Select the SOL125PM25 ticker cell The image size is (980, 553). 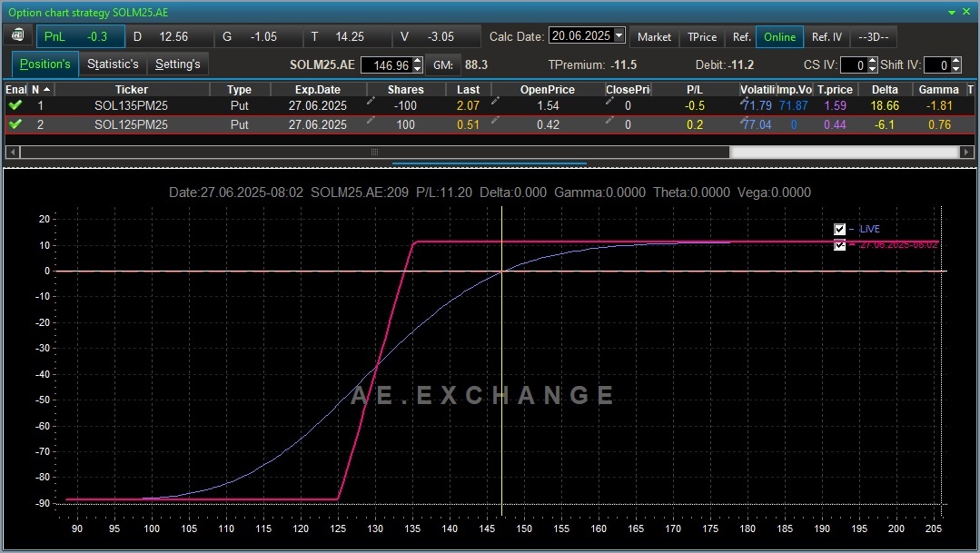132,124
